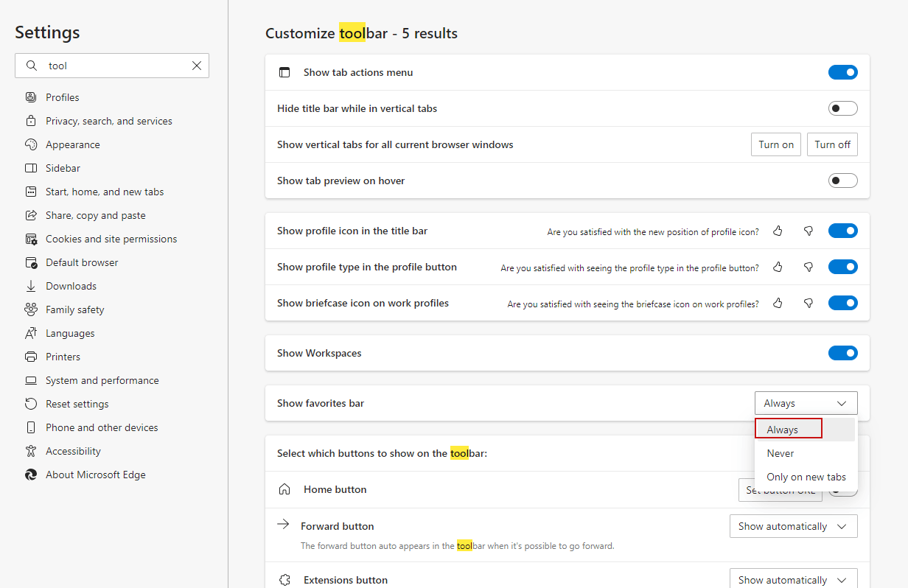Image resolution: width=908 pixels, height=588 pixels.
Task: Click the Privacy, search, and services lock icon
Action: (x=31, y=121)
